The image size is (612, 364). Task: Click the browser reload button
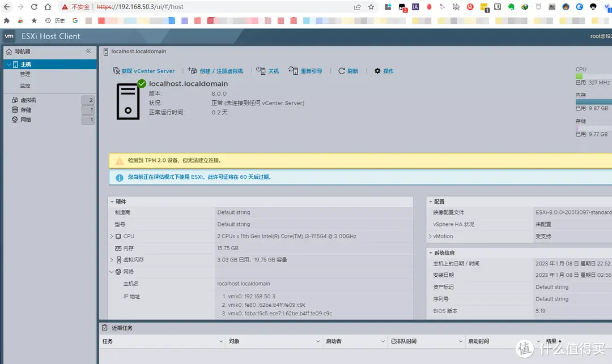(x=34, y=7)
